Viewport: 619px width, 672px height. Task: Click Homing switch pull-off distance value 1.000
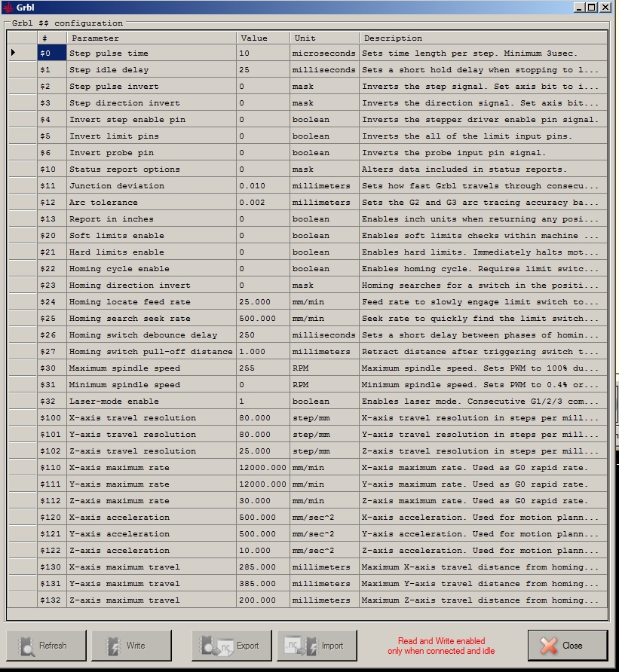pos(263,351)
